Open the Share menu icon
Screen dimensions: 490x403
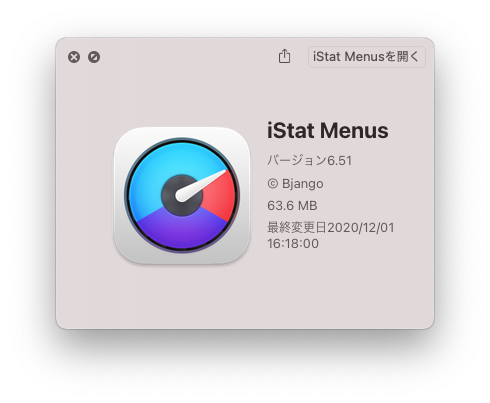point(284,56)
